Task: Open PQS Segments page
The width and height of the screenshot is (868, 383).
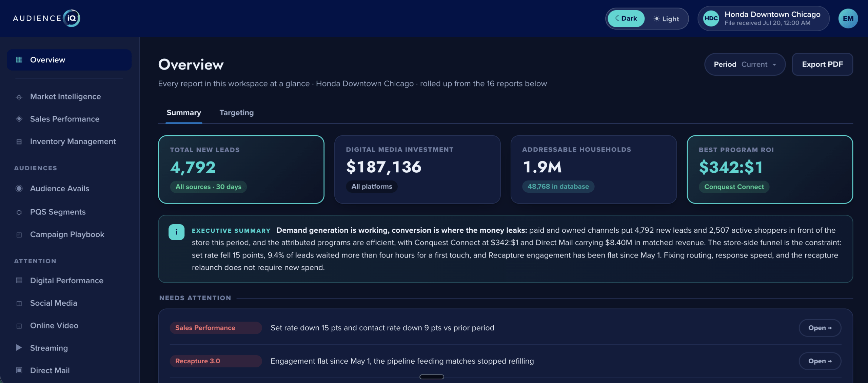Action: coord(69,212)
